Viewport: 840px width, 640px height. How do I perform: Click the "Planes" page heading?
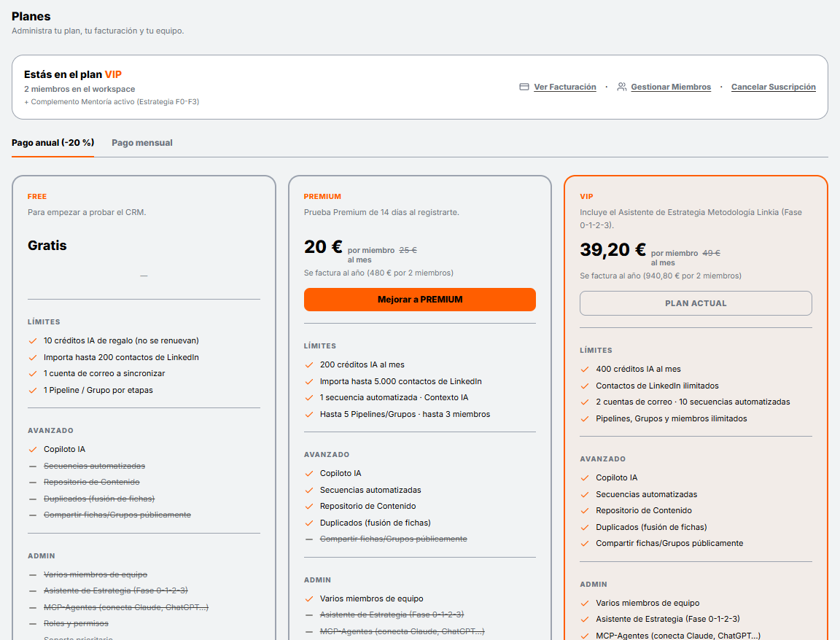[31, 16]
